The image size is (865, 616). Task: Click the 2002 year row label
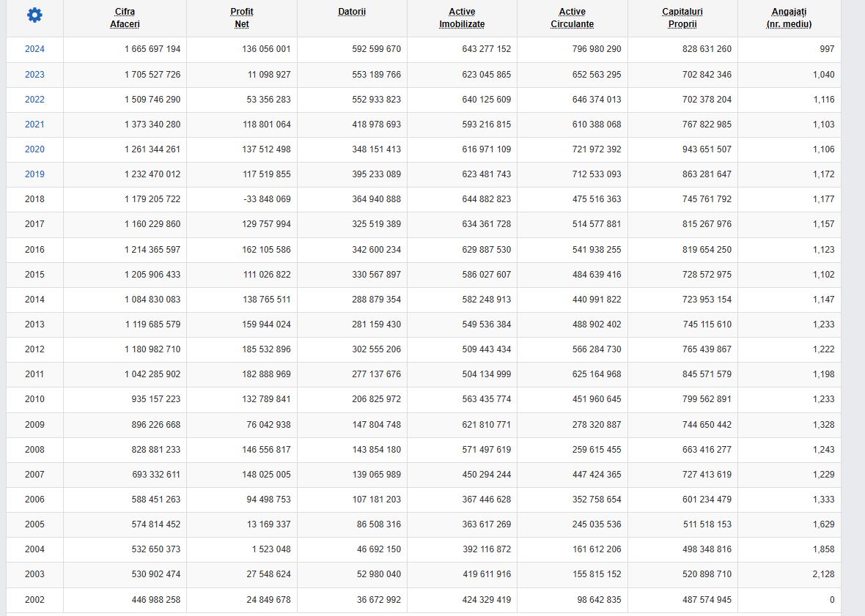coord(34,599)
